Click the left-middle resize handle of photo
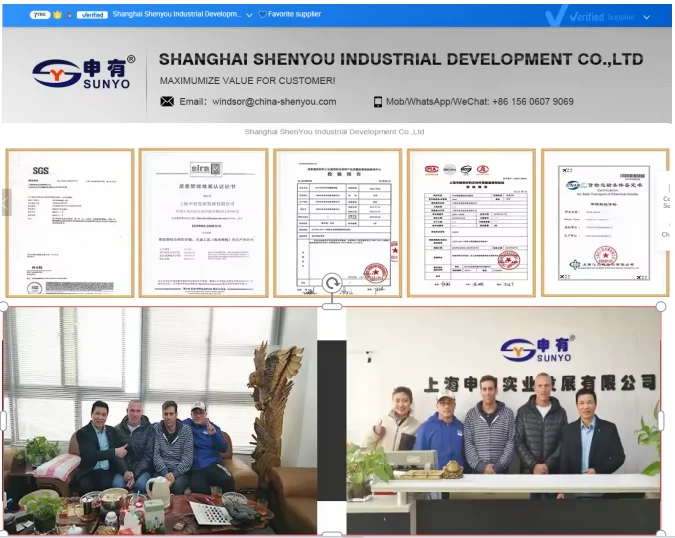 pyautogui.click(x=3, y=421)
